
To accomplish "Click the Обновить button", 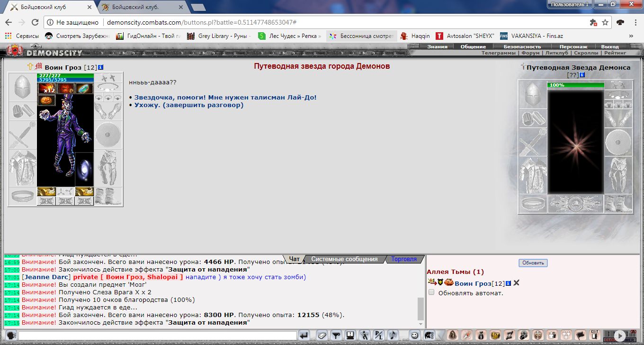I will (533, 263).
